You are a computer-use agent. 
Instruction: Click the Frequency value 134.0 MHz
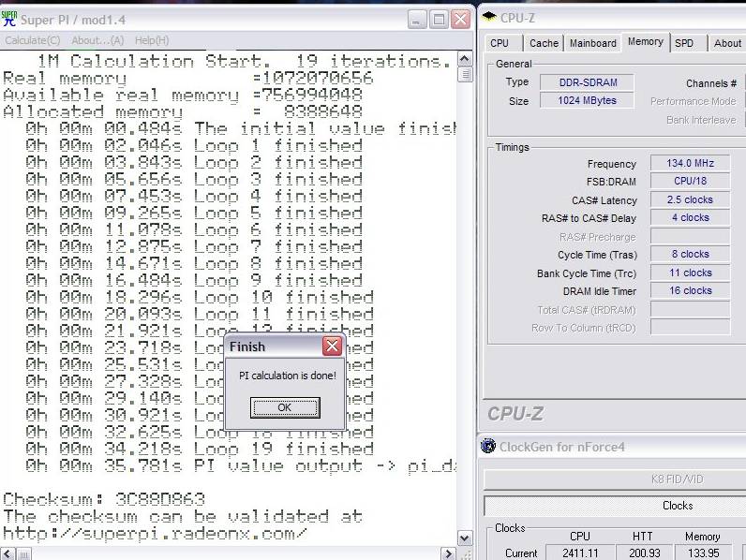[x=690, y=163]
